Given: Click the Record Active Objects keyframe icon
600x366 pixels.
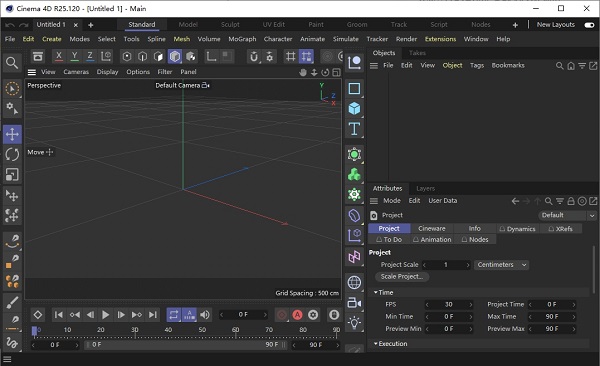Looking at the screenshot, I should click(x=282, y=315).
